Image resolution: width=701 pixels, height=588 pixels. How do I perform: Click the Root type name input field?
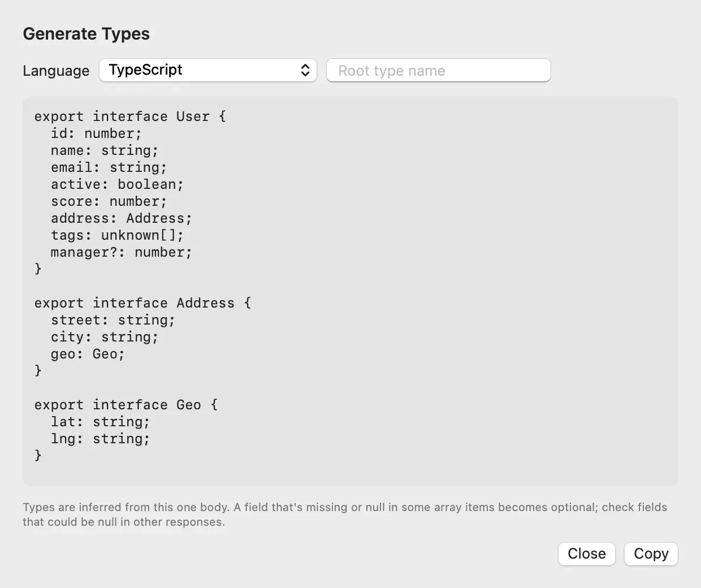439,70
